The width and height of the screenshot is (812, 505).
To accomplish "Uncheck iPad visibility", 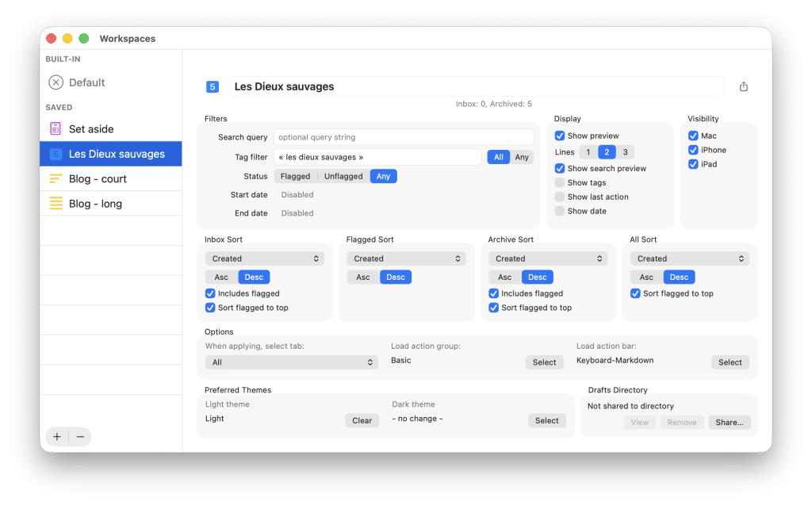I will coord(693,164).
